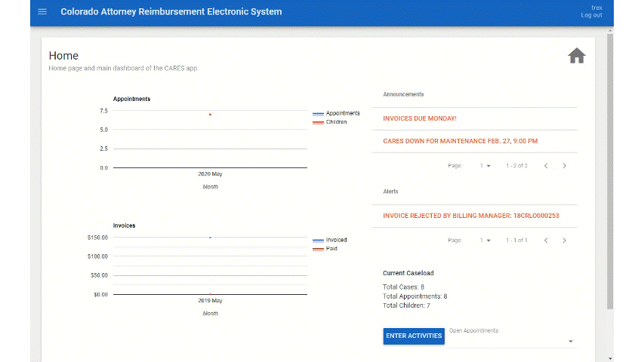Click the Children legend red swatch

318,122
